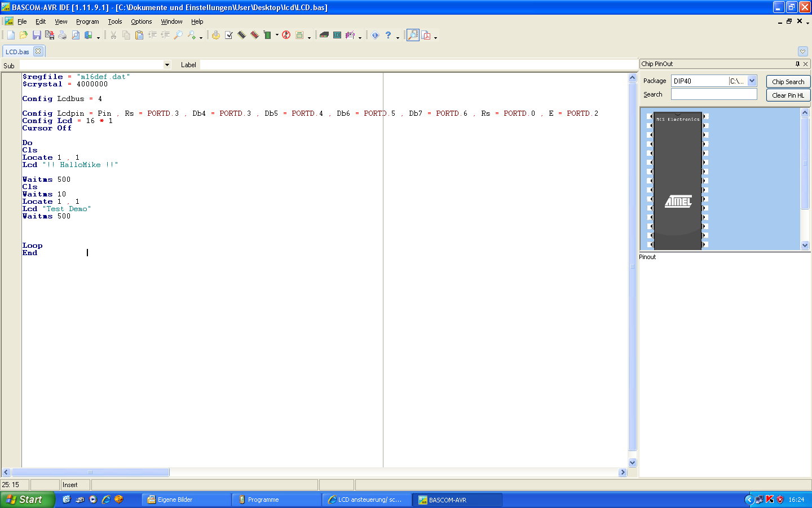Switch to Programme taskbar window

pyautogui.click(x=277, y=500)
